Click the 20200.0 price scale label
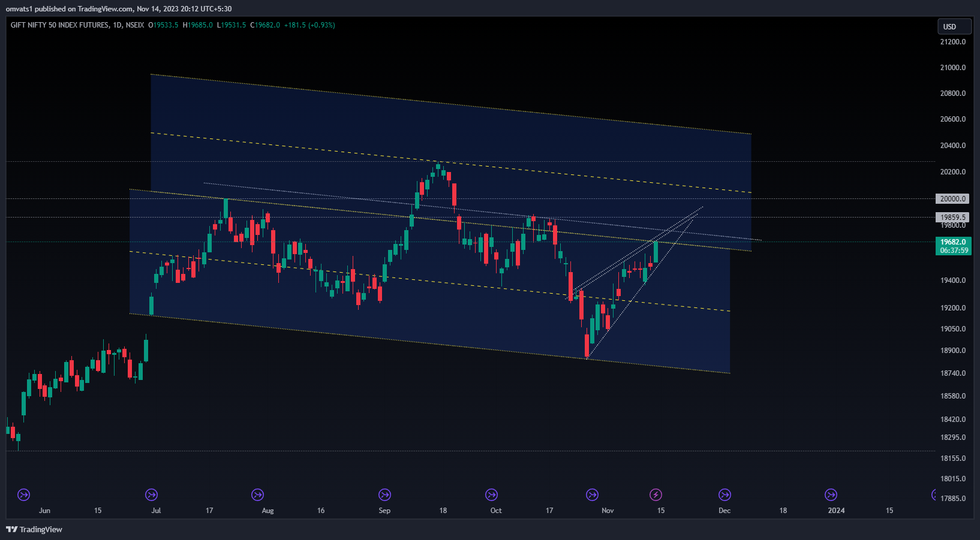 953,172
